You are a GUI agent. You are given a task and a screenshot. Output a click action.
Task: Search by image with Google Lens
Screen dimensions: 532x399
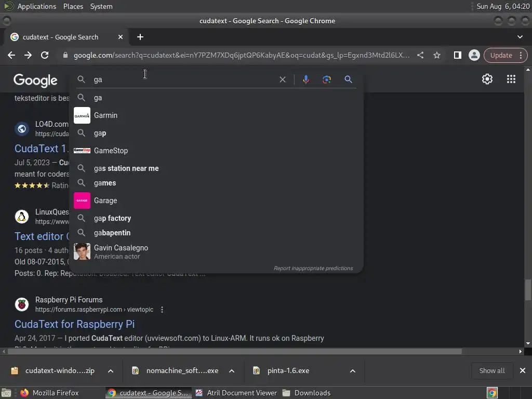(326, 79)
